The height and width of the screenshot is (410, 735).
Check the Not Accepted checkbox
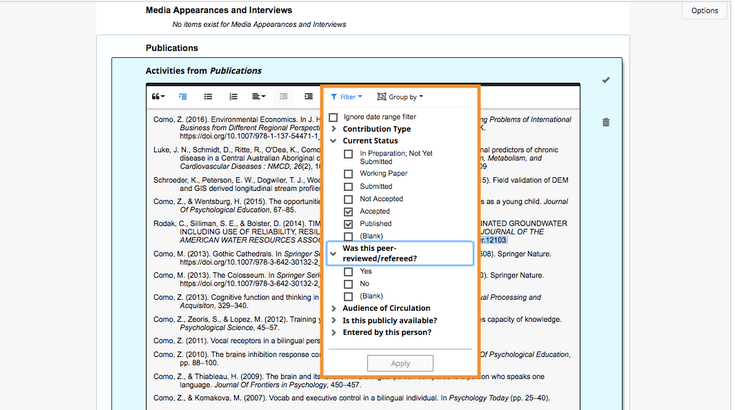[348, 200]
